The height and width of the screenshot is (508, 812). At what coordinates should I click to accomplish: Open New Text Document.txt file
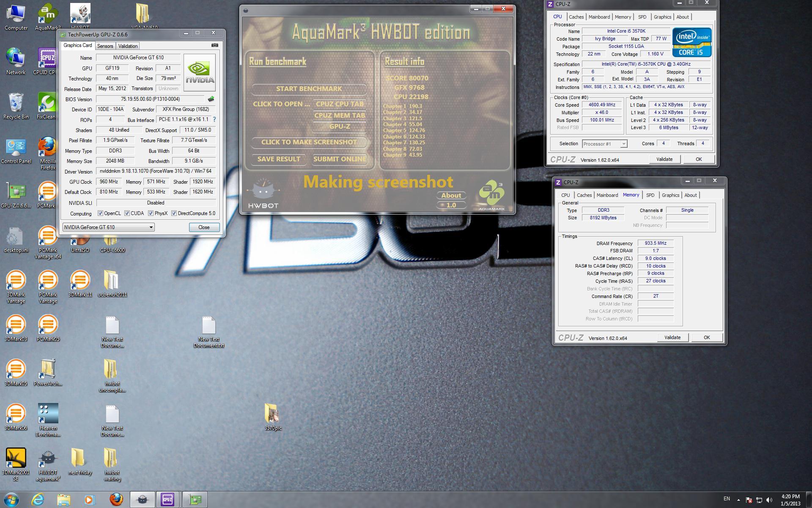[208, 331]
